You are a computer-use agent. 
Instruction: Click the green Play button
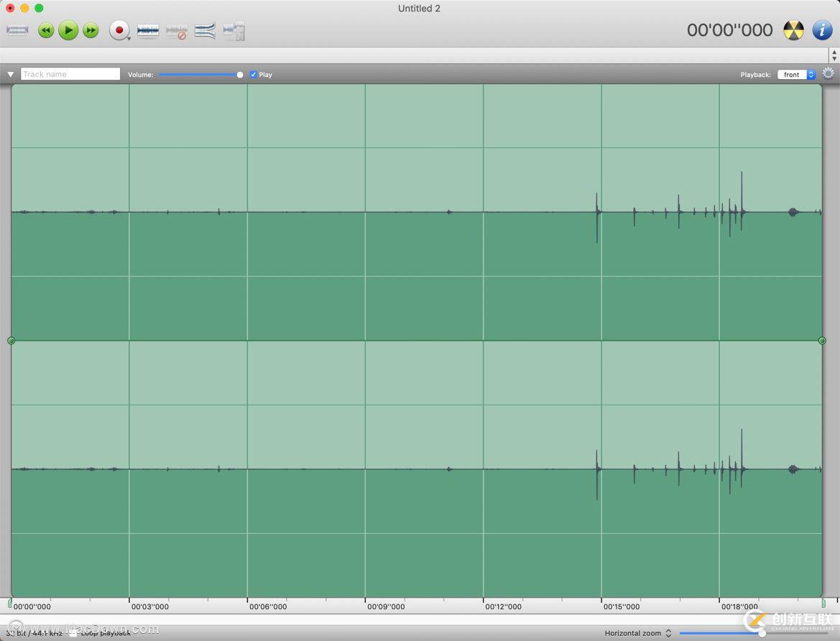pyautogui.click(x=68, y=30)
